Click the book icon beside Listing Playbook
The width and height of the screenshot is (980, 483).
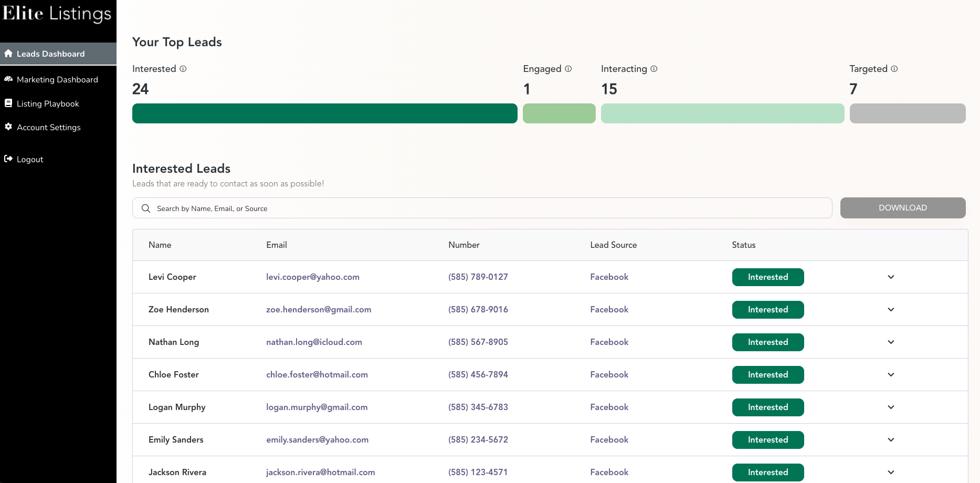(8, 103)
